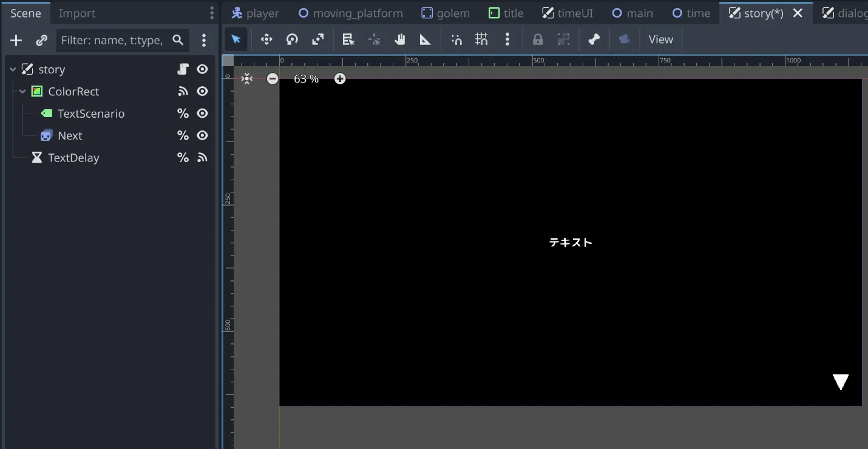The height and width of the screenshot is (449, 868).
Task: Hide the TextScenario node
Action: tap(203, 113)
